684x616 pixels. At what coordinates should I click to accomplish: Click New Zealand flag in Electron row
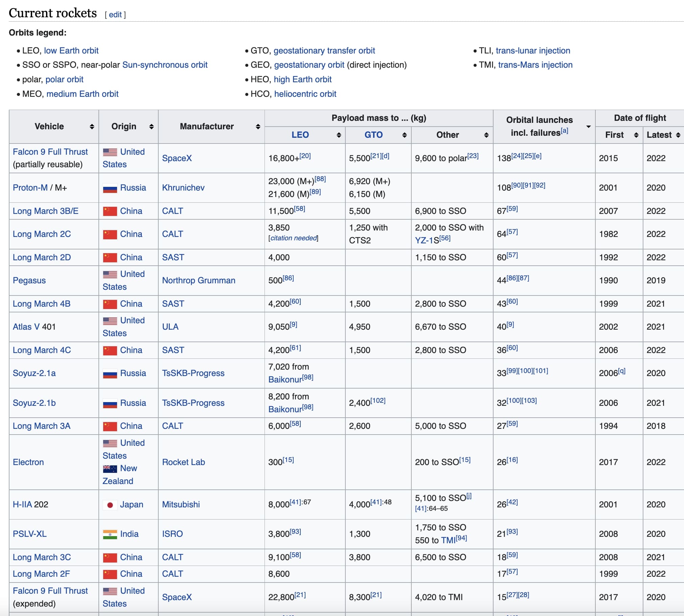pos(110,469)
